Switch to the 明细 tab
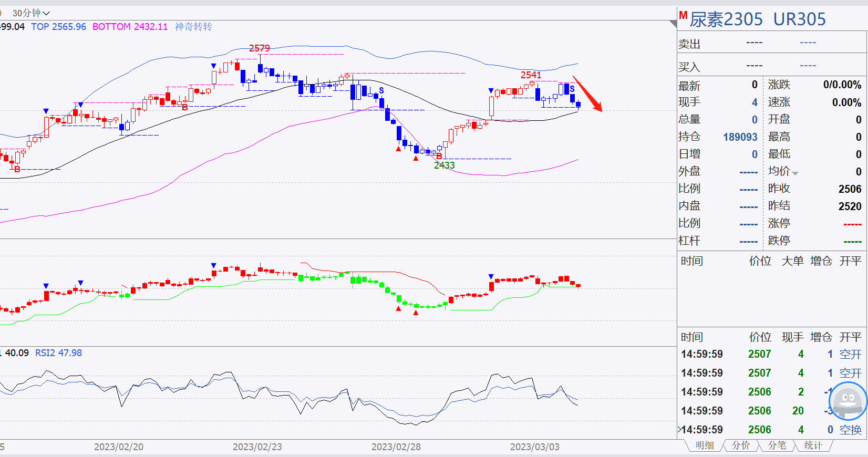The image size is (868, 457). coord(705,445)
